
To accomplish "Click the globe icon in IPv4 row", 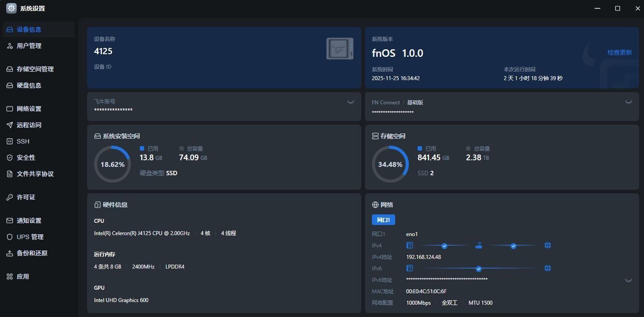I will tap(547, 246).
